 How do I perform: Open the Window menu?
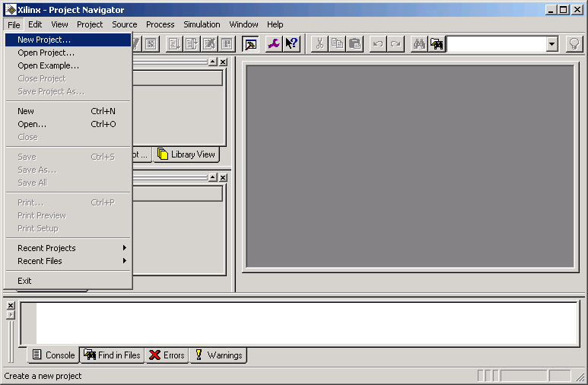click(x=243, y=25)
